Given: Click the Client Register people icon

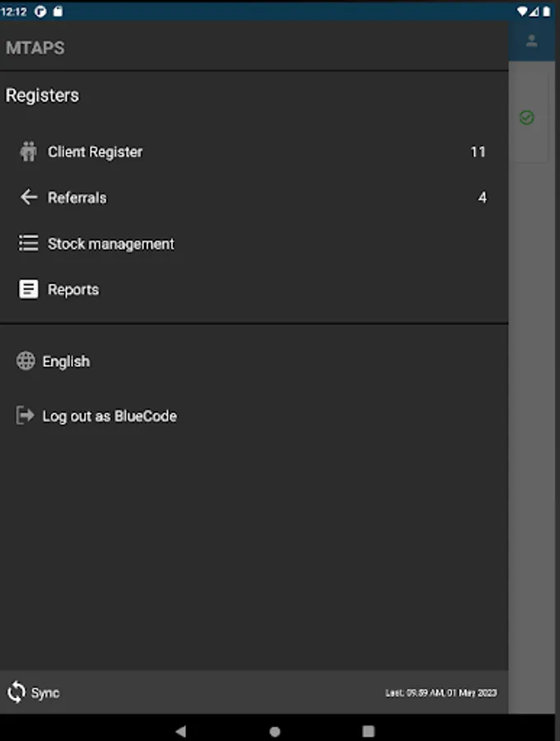Looking at the screenshot, I should click(29, 151).
